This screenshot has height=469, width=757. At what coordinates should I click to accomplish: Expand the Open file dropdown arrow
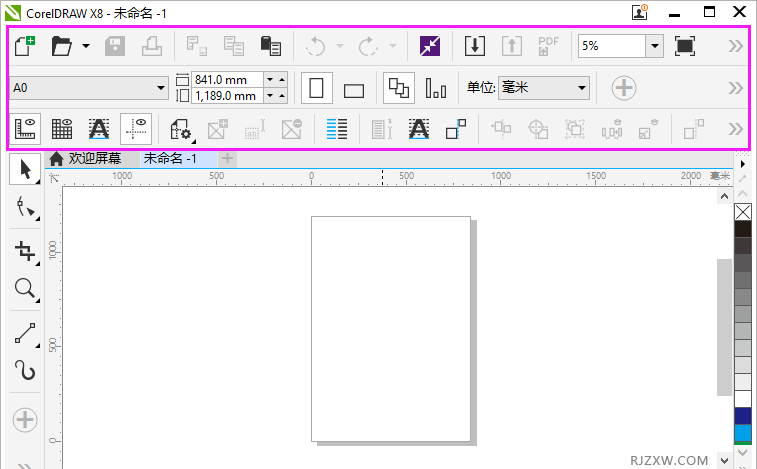[x=86, y=46]
